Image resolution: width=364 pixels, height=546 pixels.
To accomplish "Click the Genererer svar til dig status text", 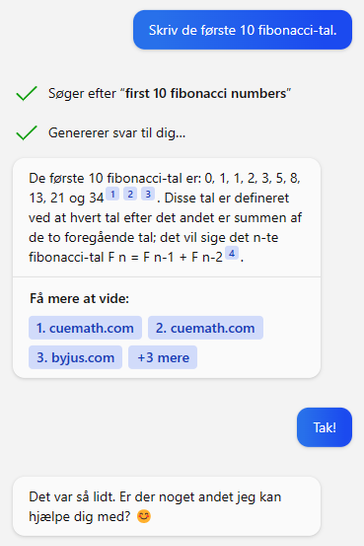I will tap(117, 133).
